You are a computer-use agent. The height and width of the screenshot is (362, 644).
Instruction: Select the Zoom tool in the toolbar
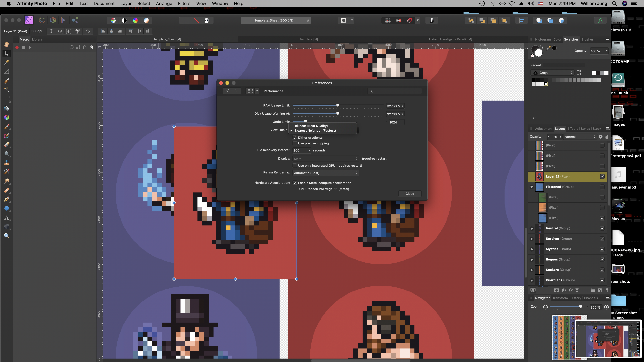6,236
